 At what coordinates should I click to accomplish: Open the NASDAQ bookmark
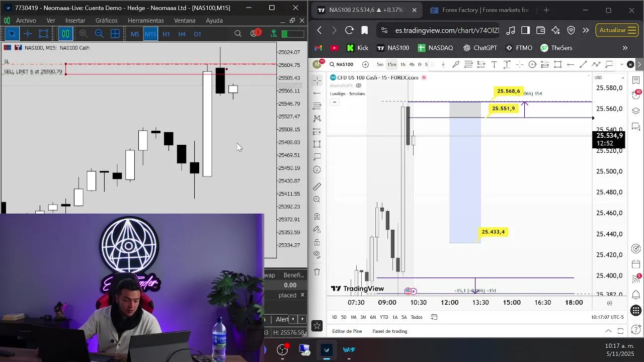coord(435,48)
